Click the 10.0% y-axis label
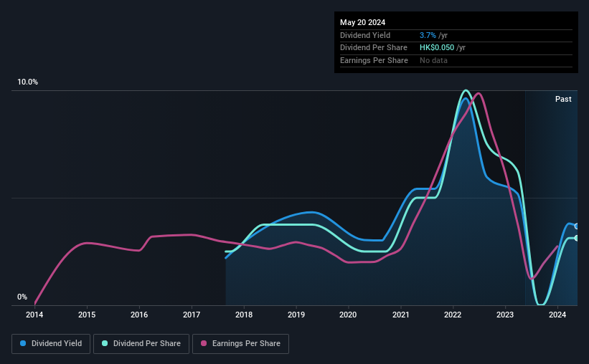 pos(27,82)
